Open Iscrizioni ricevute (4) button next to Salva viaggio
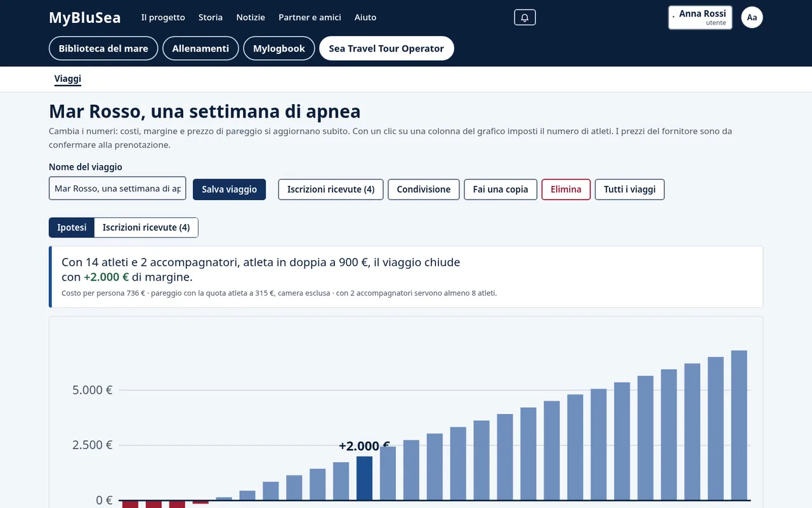Image resolution: width=812 pixels, height=508 pixels. tap(331, 189)
